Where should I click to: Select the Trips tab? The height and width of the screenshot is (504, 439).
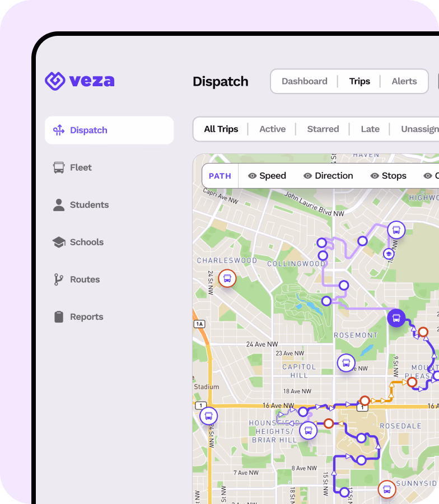359,81
